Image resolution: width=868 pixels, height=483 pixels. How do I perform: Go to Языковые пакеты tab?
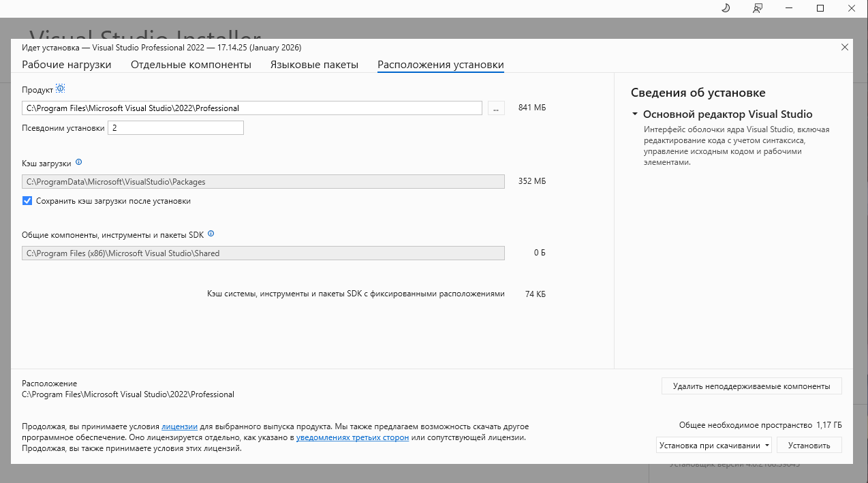click(x=314, y=65)
